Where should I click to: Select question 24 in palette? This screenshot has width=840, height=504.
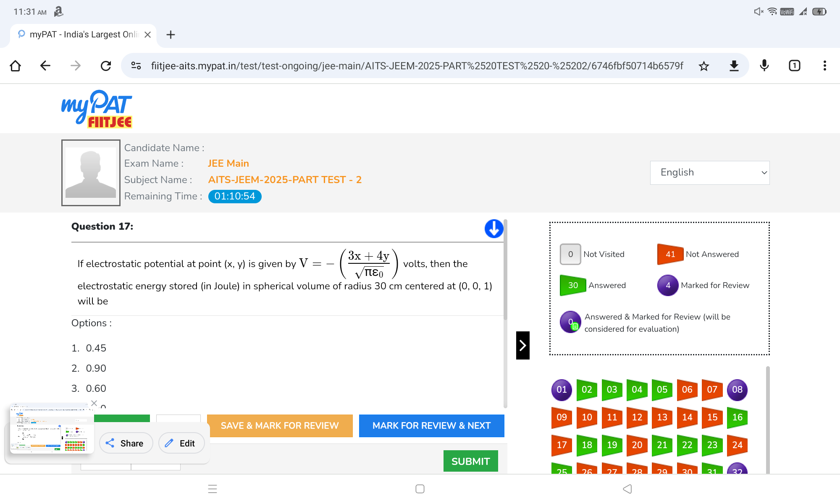(738, 445)
